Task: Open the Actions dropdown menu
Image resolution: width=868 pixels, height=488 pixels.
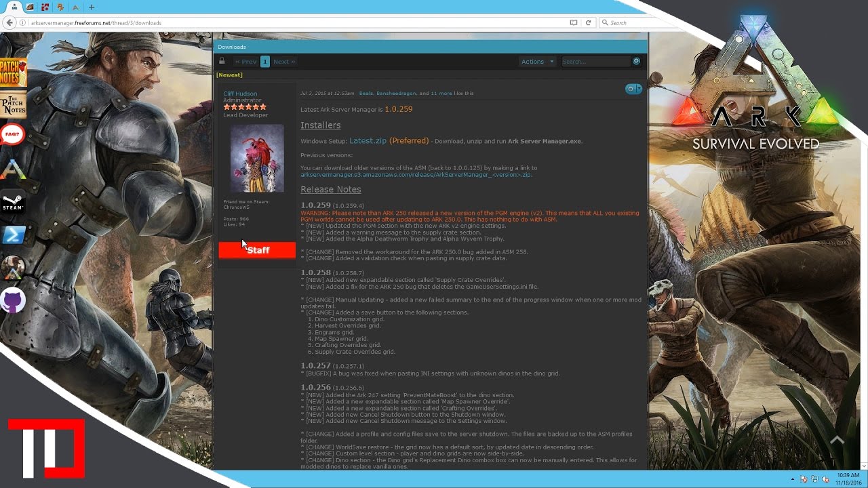Action: [x=537, y=62]
